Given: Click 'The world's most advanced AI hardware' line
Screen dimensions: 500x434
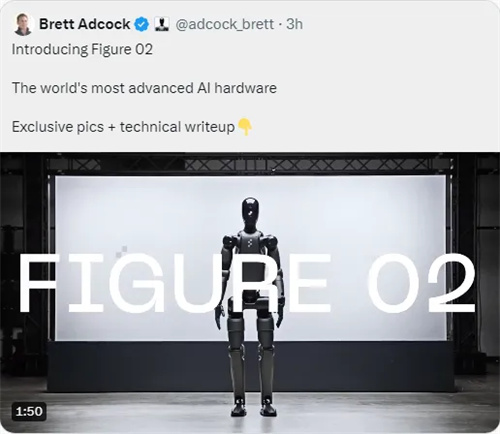Looking at the screenshot, I should point(144,88).
